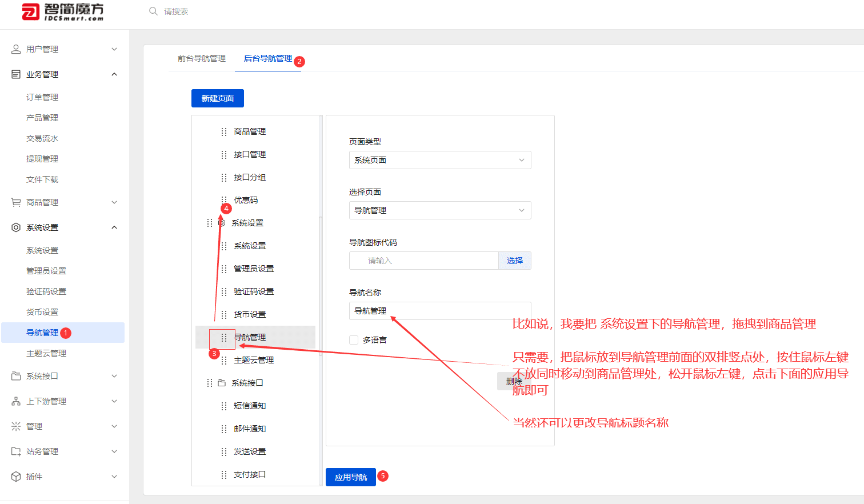Click the 导航名称 input field
The image size is (864, 504).
(440, 311)
